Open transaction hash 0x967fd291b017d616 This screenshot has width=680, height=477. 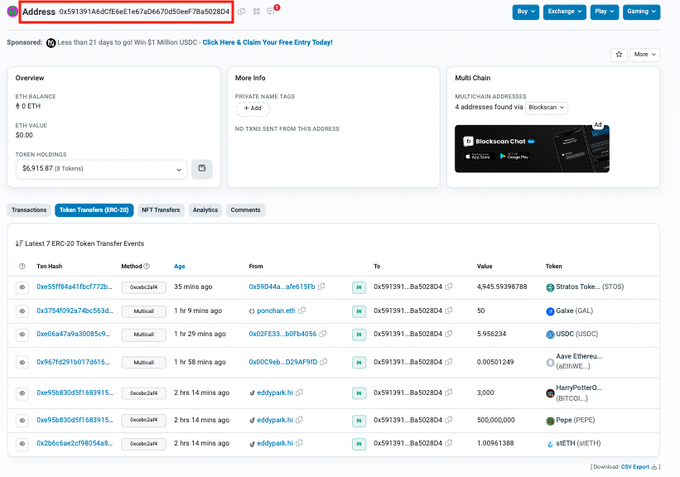tap(73, 362)
